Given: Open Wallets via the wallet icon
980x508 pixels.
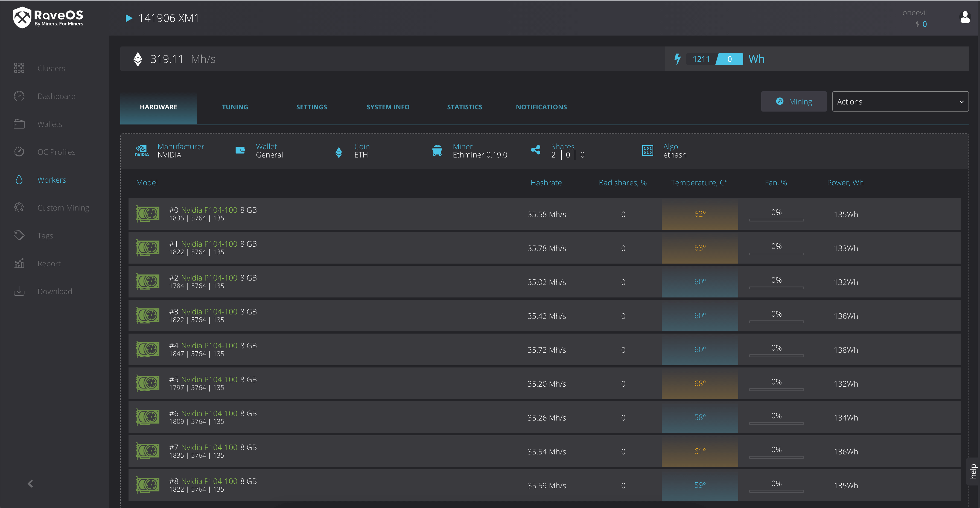Looking at the screenshot, I should [x=19, y=124].
